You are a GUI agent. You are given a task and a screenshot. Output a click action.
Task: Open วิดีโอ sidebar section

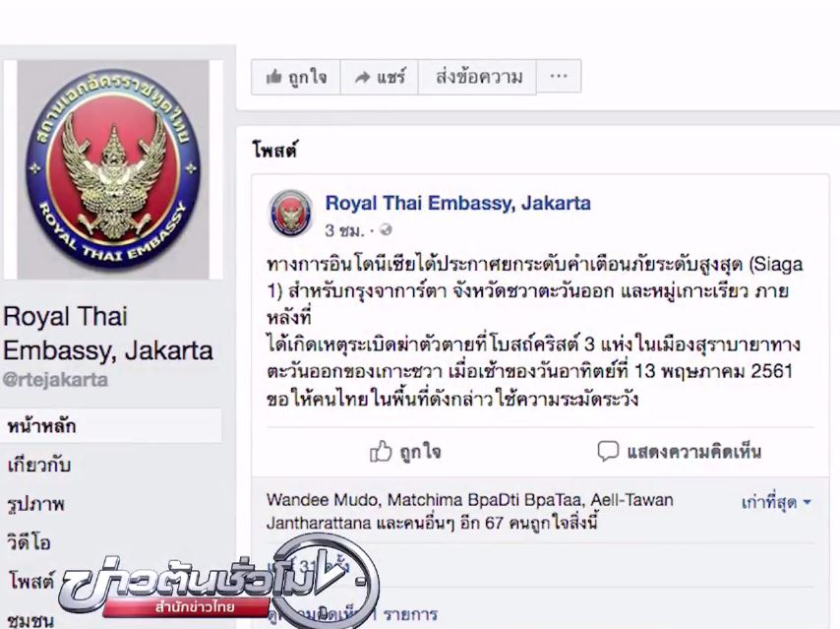[x=29, y=542]
